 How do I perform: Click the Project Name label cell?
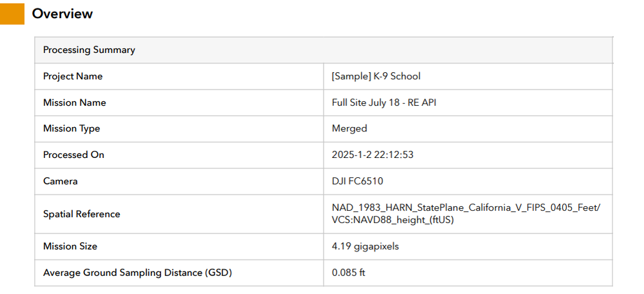point(73,76)
